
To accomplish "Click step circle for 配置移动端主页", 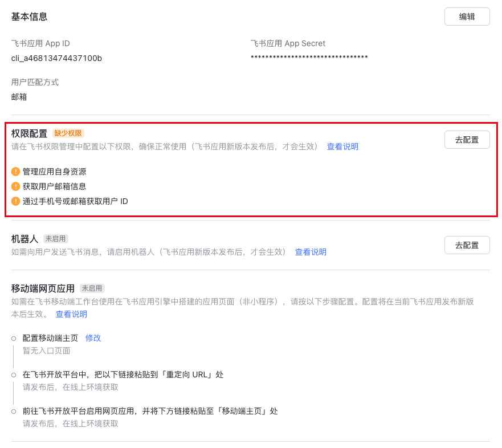I will click(14, 339).
